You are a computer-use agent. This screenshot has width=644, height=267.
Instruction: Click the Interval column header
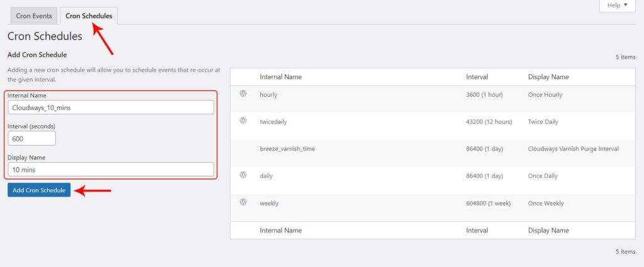pyautogui.click(x=477, y=77)
